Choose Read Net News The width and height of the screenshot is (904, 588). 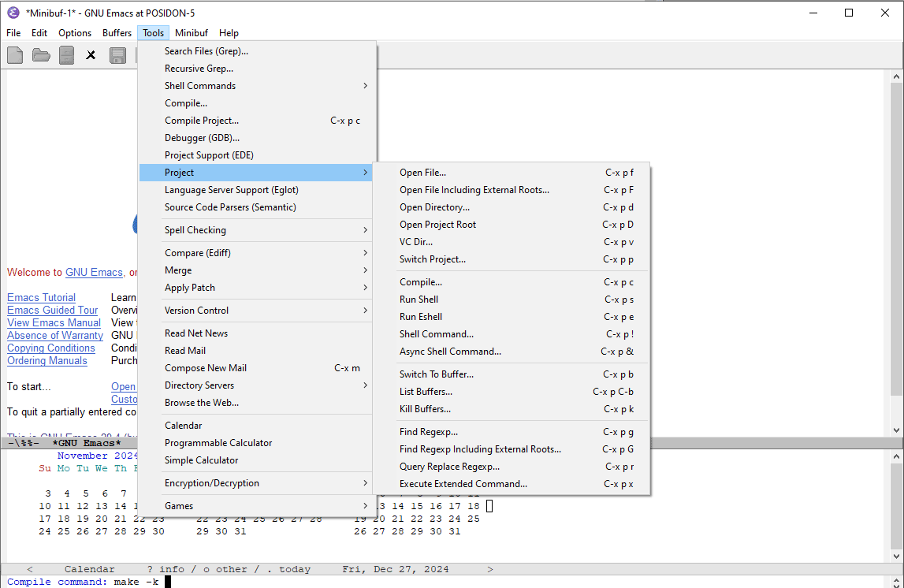[258, 333]
